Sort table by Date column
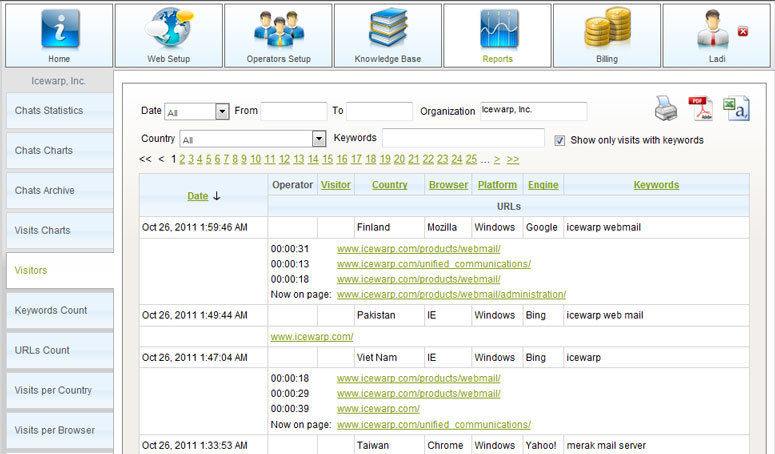Screen dimensions: 775x454 point(198,196)
